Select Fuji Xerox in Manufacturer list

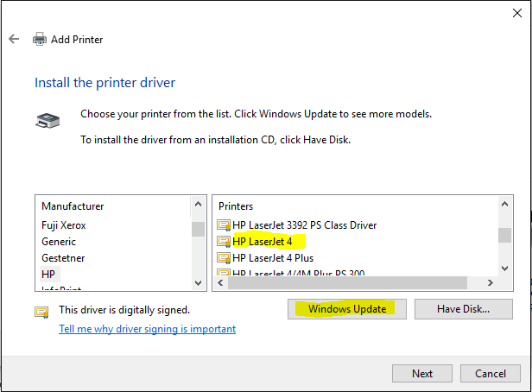(64, 225)
